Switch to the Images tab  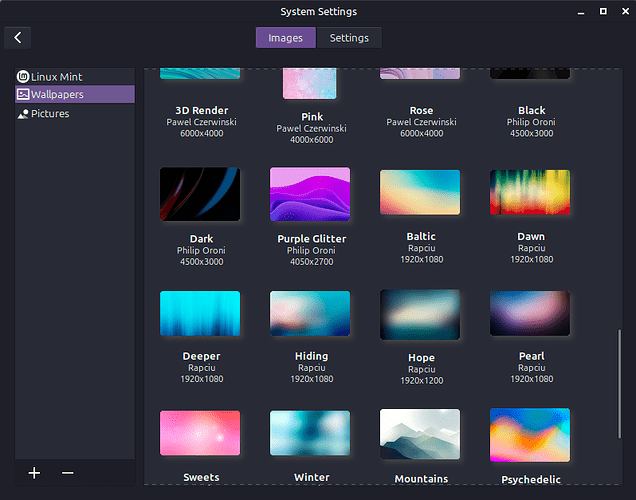pos(285,38)
